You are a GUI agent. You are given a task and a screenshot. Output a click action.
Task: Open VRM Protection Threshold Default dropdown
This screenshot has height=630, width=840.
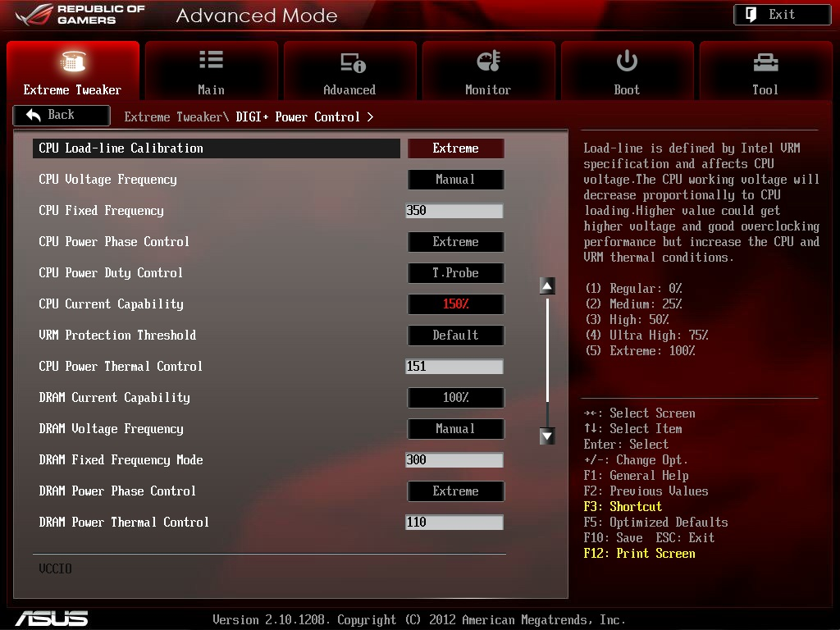(455, 336)
